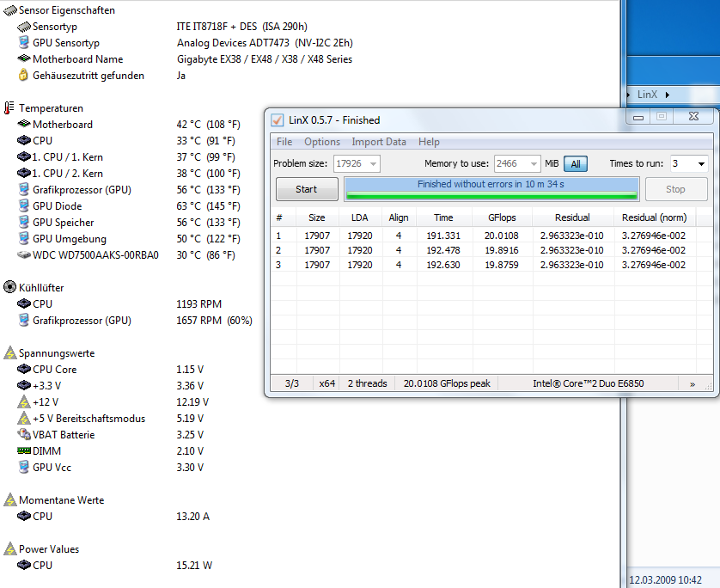Click the VBAT Batterie icon

pyautogui.click(x=24, y=435)
